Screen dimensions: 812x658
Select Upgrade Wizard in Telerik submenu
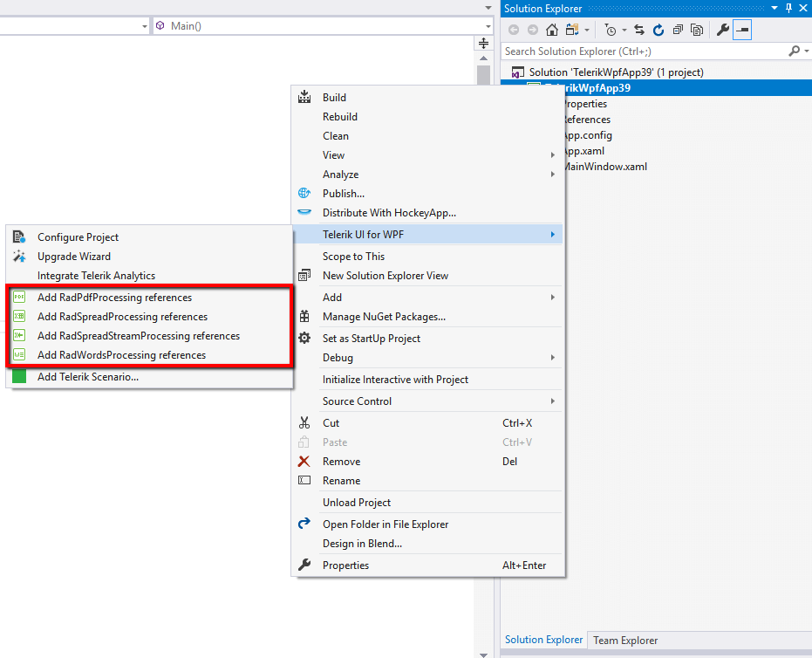150,257
